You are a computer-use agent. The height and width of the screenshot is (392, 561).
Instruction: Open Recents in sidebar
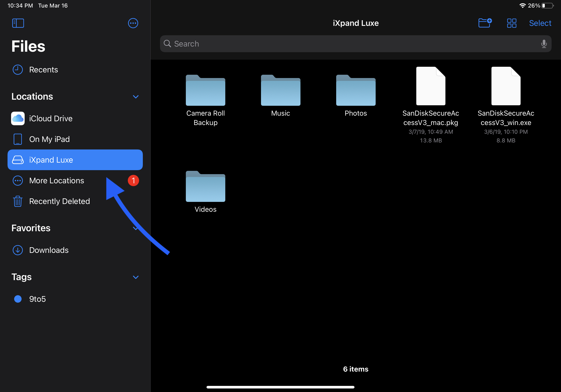(43, 70)
